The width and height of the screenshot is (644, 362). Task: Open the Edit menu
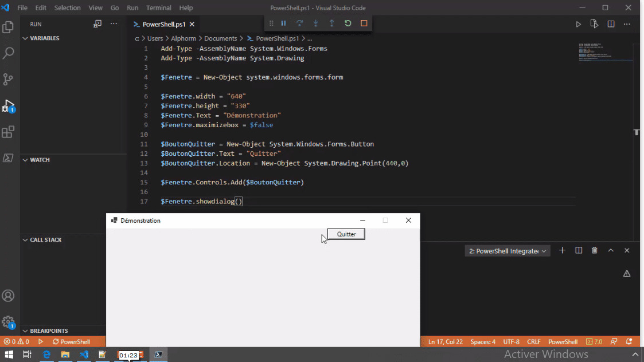[x=41, y=8]
